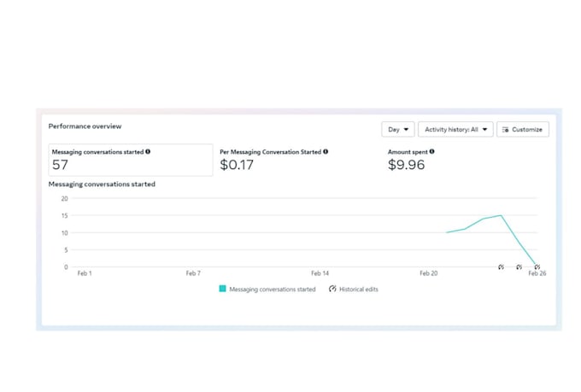Click the Feb 1 axis label
This screenshot has width=581, height=392.
tap(85, 273)
